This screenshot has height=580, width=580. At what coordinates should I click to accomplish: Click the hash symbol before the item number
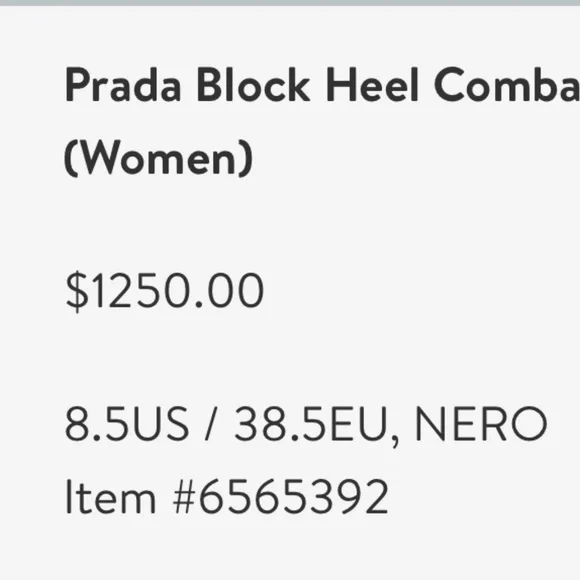click(x=184, y=496)
